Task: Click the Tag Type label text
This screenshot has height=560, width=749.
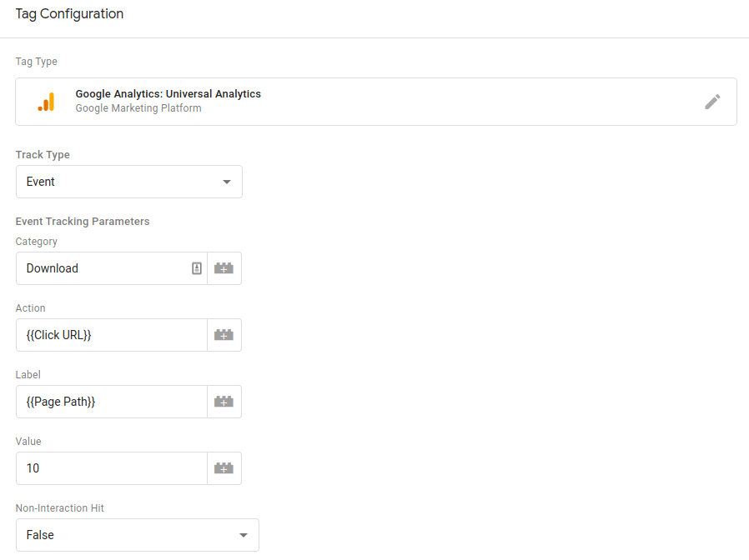Action: click(37, 62)
